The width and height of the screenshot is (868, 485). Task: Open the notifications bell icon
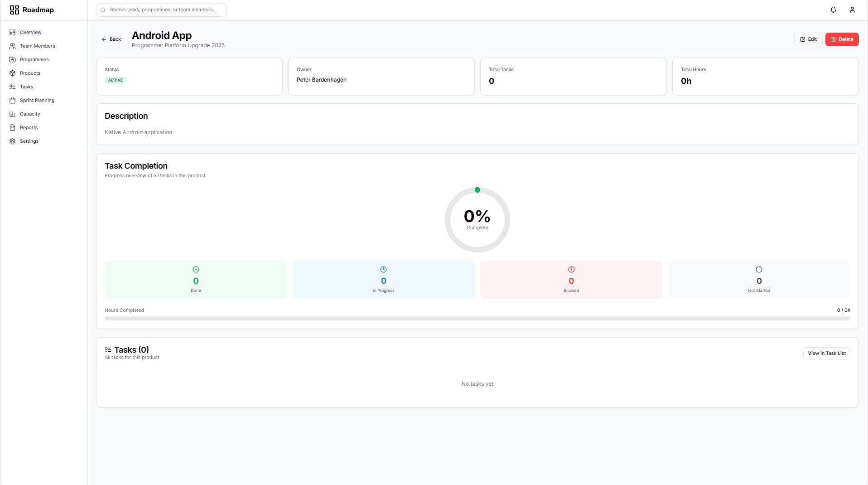(x=833, y=10)
